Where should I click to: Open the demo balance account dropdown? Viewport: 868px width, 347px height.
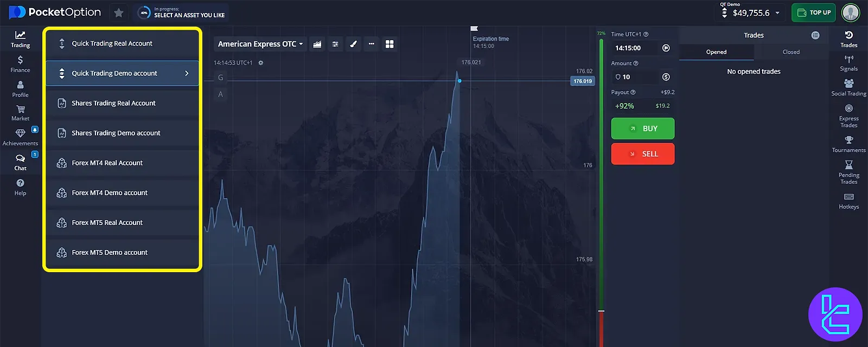click(x=751, y=12)
